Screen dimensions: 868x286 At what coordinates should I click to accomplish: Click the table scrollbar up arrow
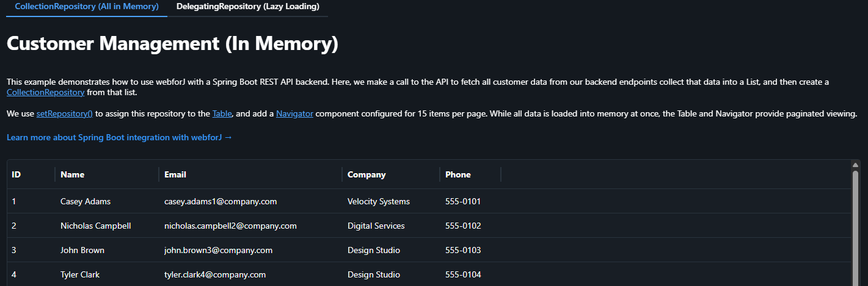tap(855, 165)
